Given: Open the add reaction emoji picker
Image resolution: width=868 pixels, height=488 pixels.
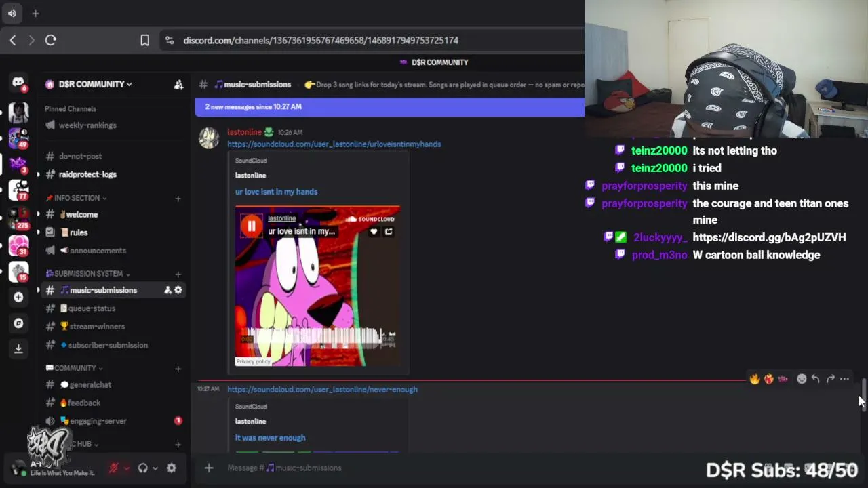Looking at the screenshot, I should [802, 379].
